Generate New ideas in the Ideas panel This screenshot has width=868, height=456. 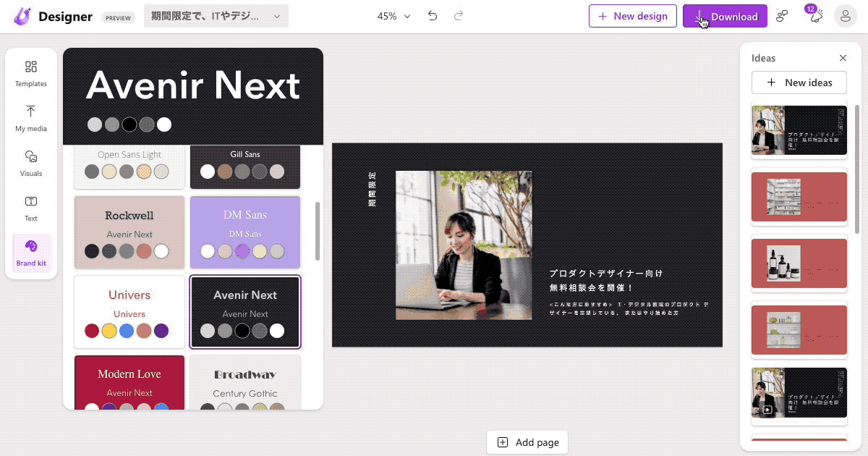tap(799, 83)
